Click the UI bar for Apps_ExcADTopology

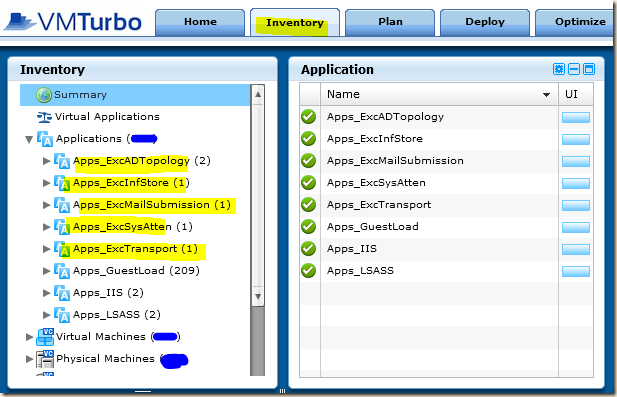pyautogui.click(x=576, y=118)
